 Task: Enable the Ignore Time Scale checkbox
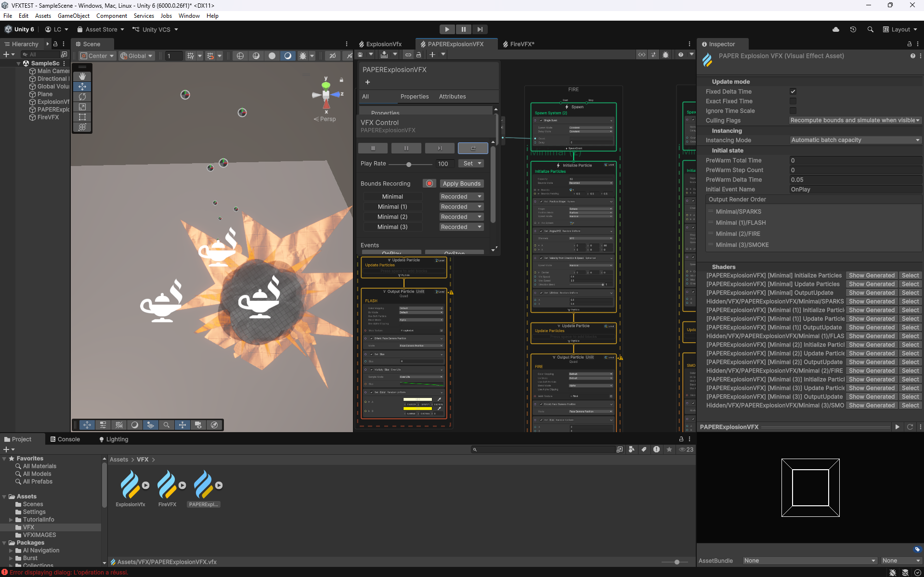click(793, 111)
